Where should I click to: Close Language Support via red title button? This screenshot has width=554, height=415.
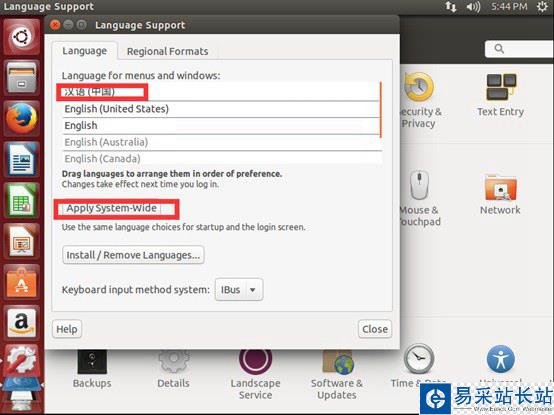[55, 25]
